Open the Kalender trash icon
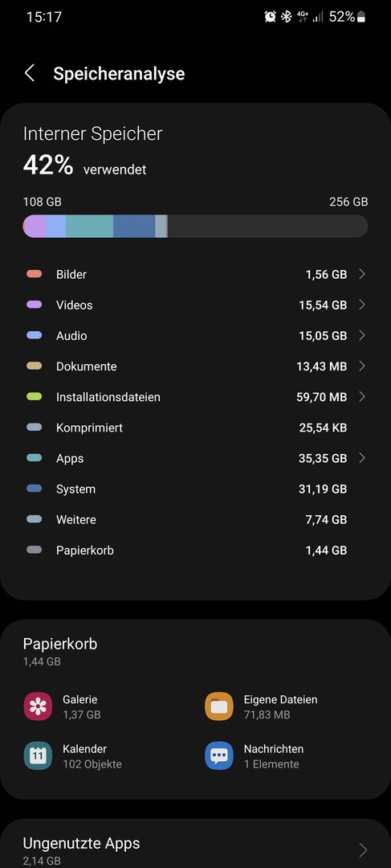Image resolution: width=391 pixels, height=868 pixels. tap(39, 755)
